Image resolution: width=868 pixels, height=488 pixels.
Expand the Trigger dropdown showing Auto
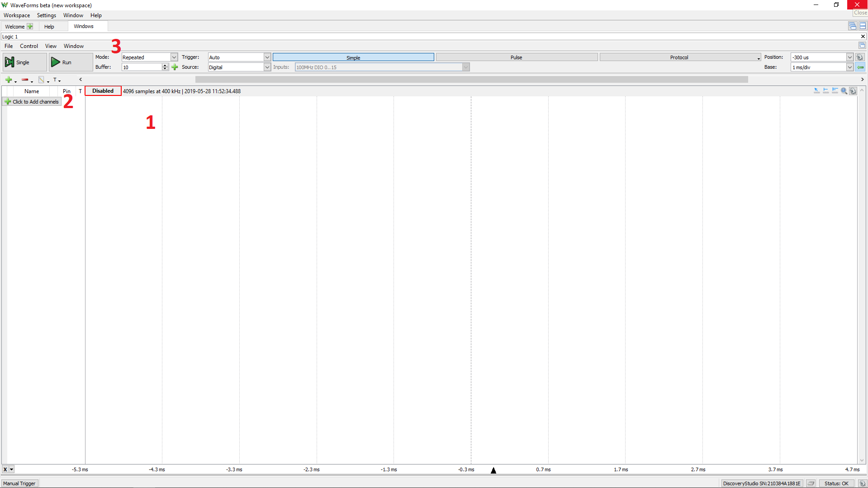(267, 57)
